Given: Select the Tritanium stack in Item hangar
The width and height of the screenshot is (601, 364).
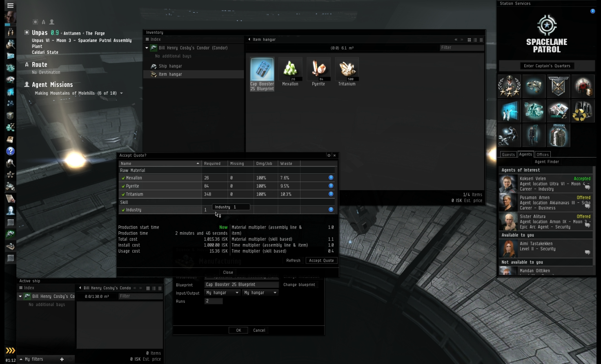Looking at the screenshot, I should pyautogui.click(x=347, y=69).
